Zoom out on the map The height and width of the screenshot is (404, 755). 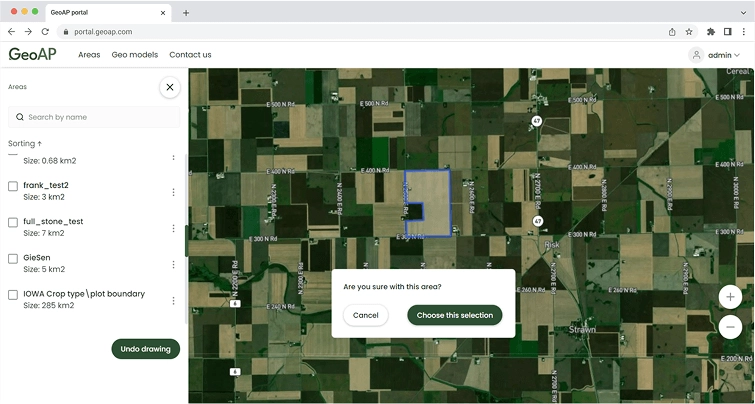click(730, 327)
